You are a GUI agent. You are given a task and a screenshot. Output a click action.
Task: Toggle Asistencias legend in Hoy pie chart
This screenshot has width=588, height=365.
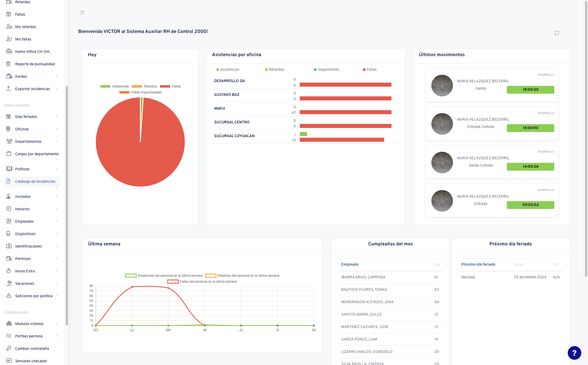coord(114,86)
